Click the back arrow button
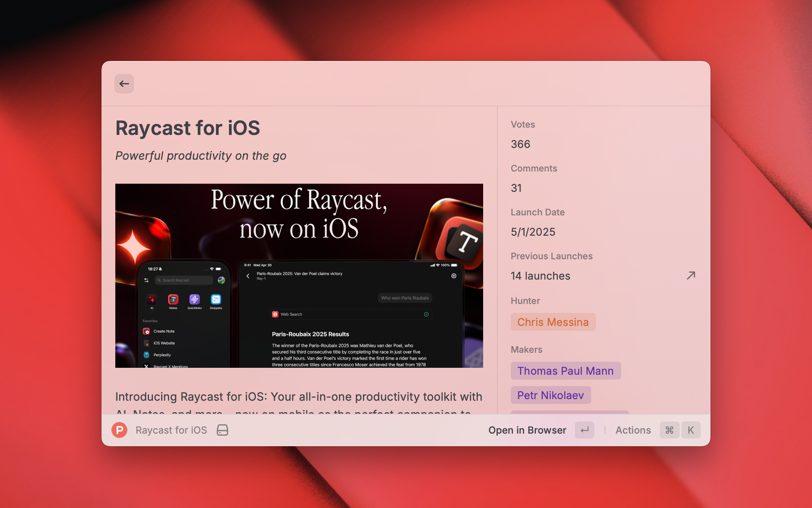 click(124, 84)
